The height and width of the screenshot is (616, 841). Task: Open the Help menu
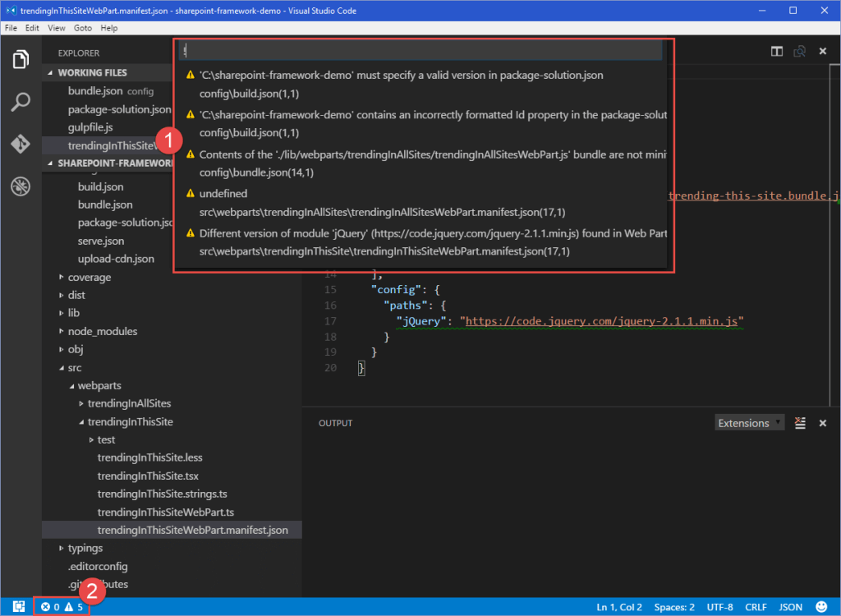tap(109, 27)
